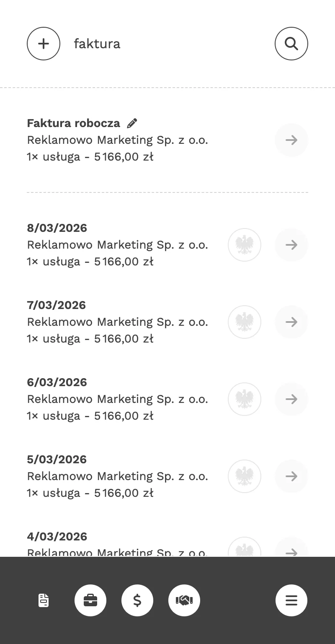The width and height of the screenshot is (335, 644).
Task: Open invoice 8/03/2026 with the arrow button
Action: click(x=291, y=245)
